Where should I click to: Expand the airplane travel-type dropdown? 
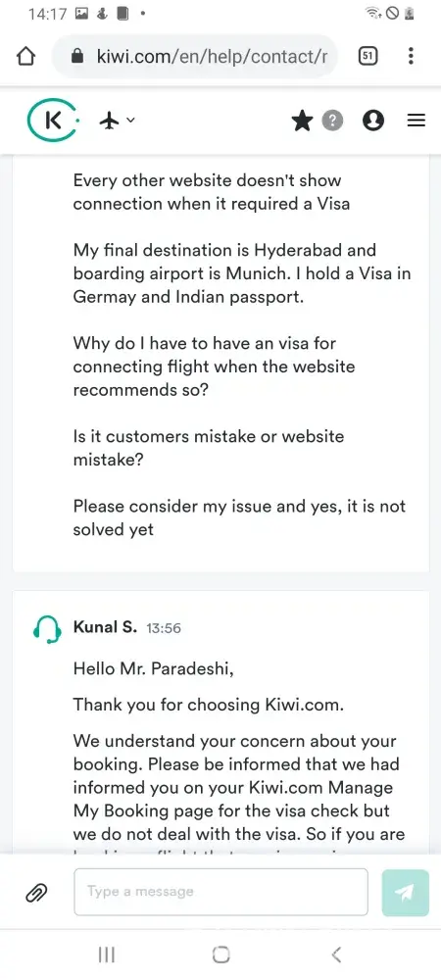point(117,120)
